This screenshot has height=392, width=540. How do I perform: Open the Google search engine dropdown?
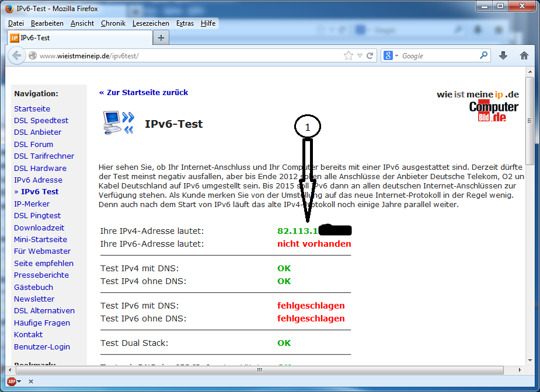click(391, 55)
